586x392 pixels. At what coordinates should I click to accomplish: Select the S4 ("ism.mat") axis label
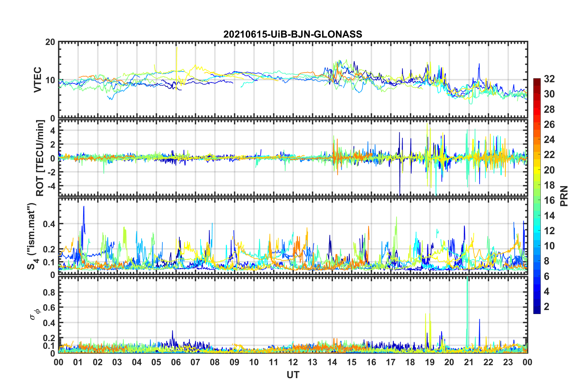32,236
